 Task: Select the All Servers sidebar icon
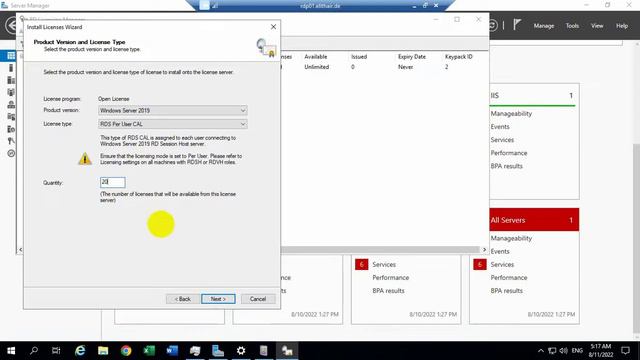coord(11,80)
